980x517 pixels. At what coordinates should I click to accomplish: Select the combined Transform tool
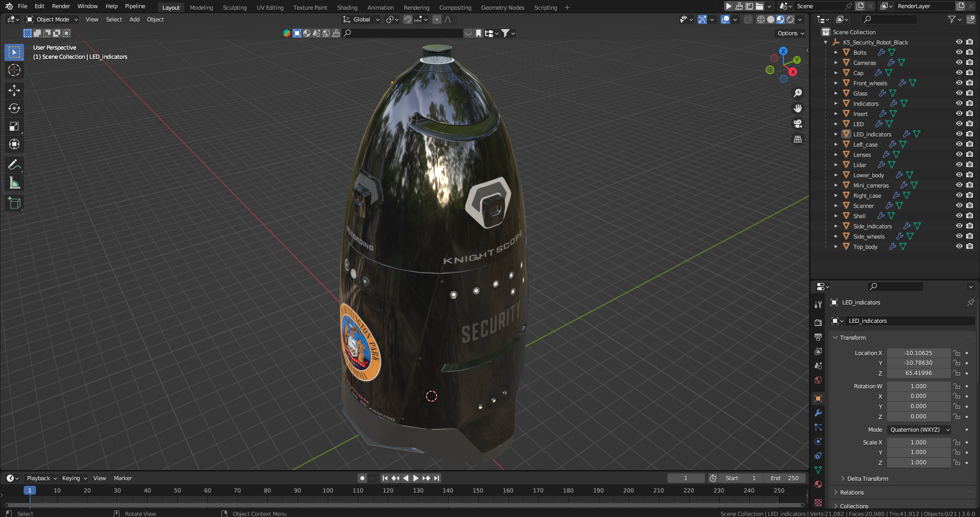point(14,144)
